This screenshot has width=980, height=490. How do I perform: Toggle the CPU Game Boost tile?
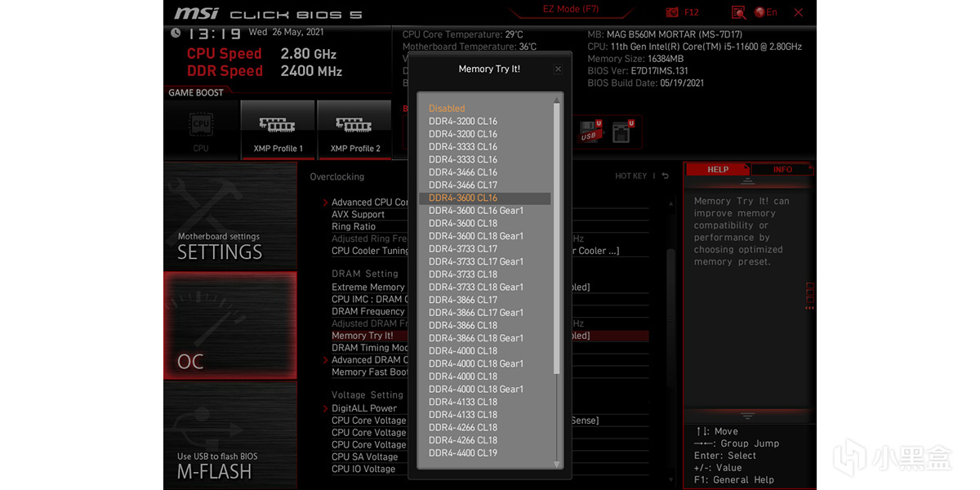(201, 130)
